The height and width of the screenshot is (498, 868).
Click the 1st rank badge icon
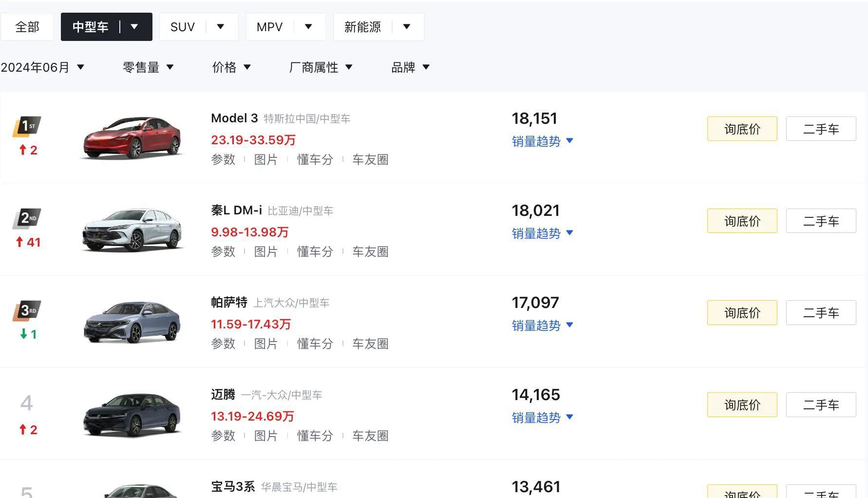pyautogui.click(x=27, y=127)
